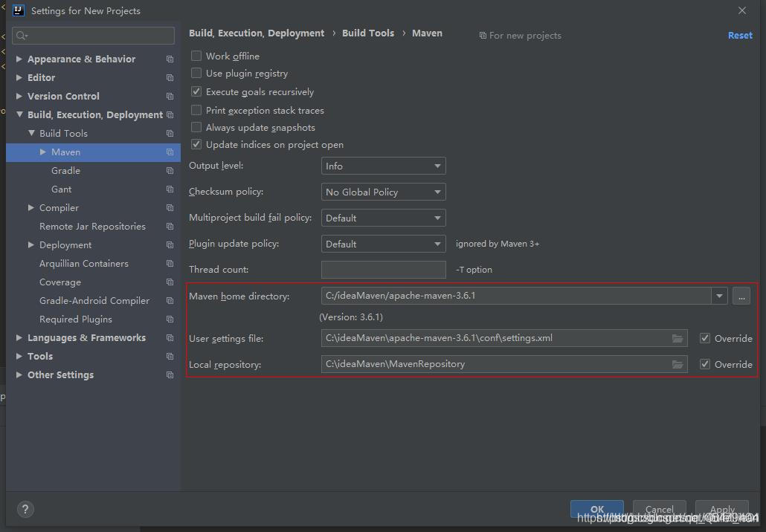Image resolution: width=766 pixels, height=532 pixels.
Task: Click the project-level icon beside Version Control
Action: click(x=170, y=96)
